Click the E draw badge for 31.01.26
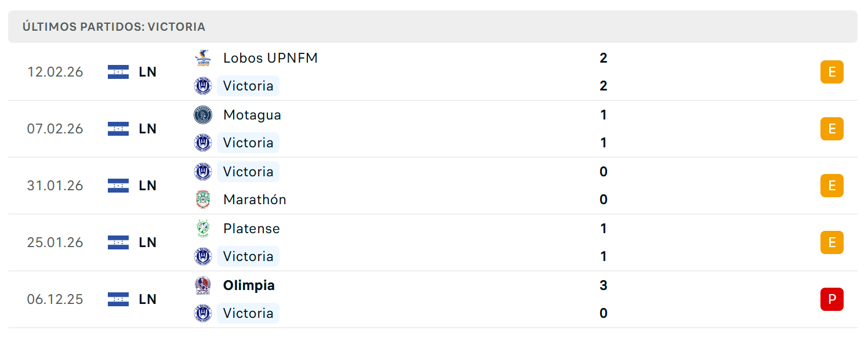The image size is (868, 337). point(832,186)
